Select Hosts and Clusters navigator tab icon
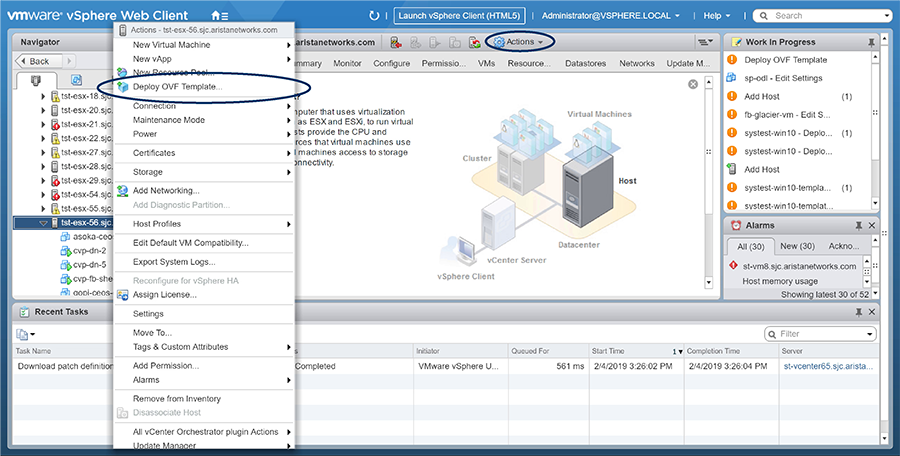 (x=36, y=80)
